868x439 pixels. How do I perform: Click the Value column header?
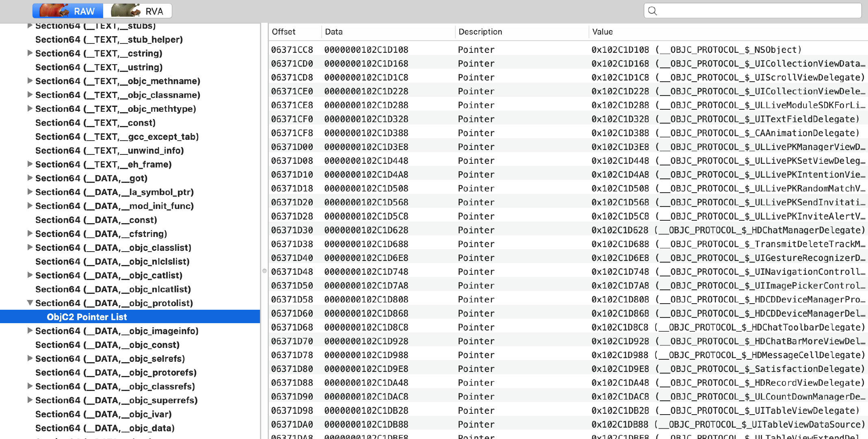coord(602,32)
